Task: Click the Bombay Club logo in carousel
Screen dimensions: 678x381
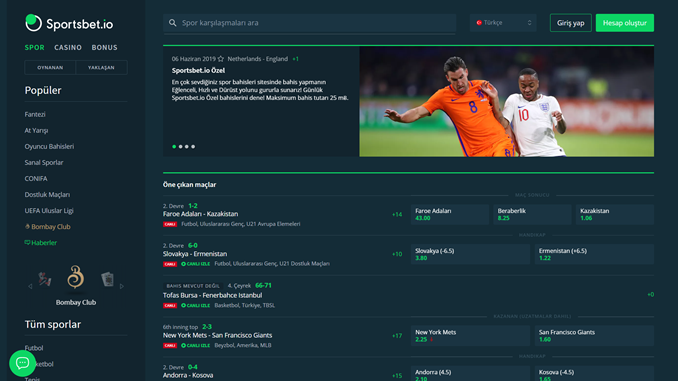Action: point(76,277)
